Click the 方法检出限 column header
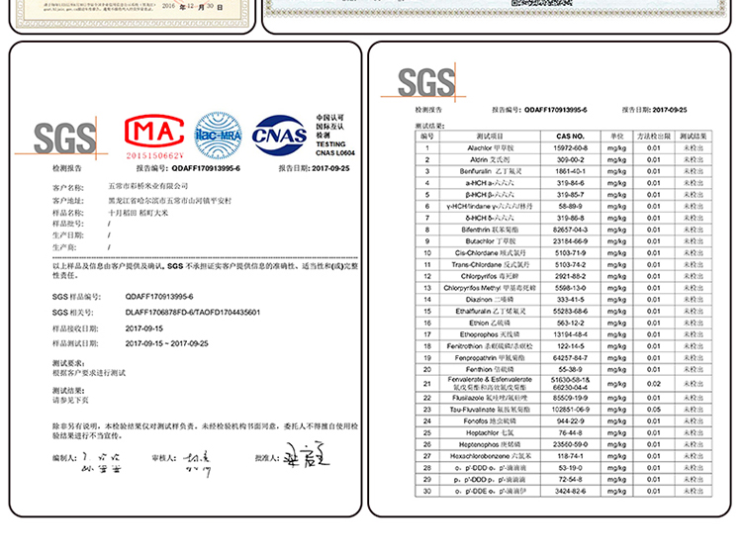742x560 pixels. coord(653,136)
